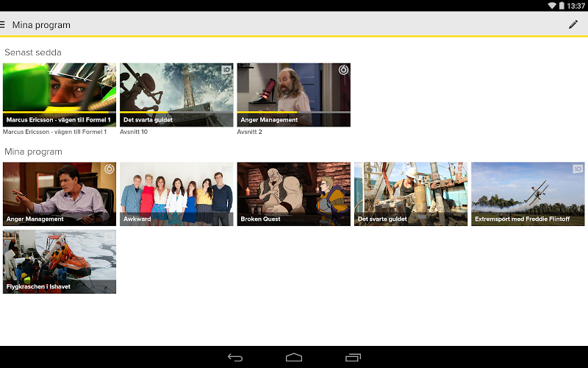
Task: Open Flygkraschen i Ishavet program
Action: click(x=60, y=261)
